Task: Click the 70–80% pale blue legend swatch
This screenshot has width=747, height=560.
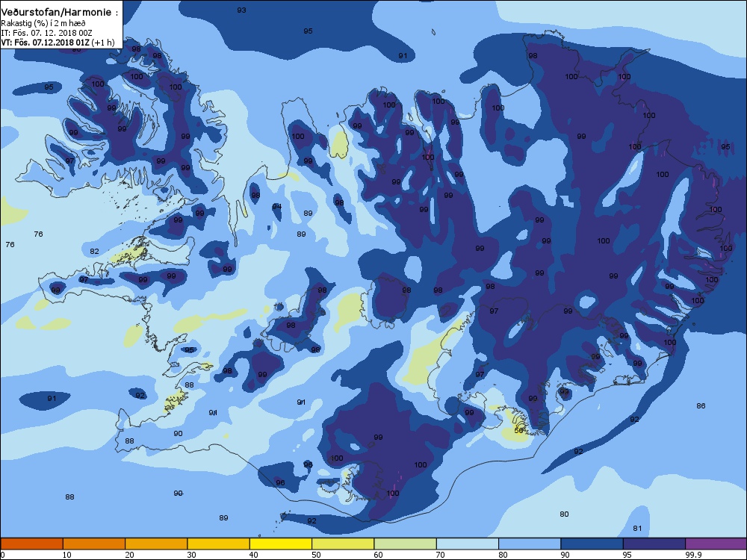Action: point(468,544)
